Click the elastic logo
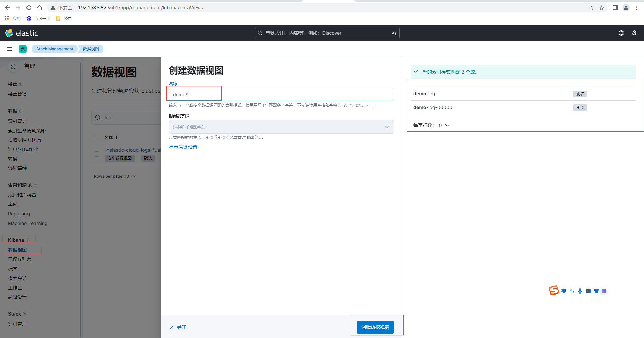Image resolution: width=644 pixels, height=338 pixels. [22, 33]
